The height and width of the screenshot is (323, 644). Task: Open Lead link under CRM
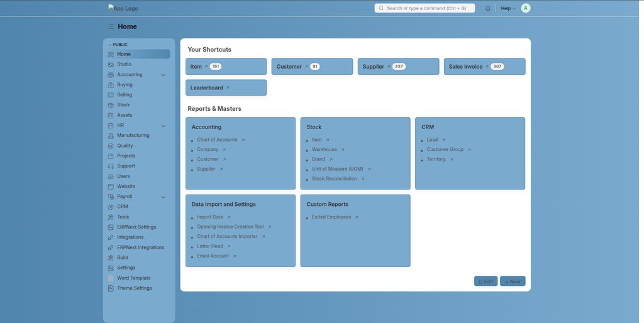tap(432, 140)
